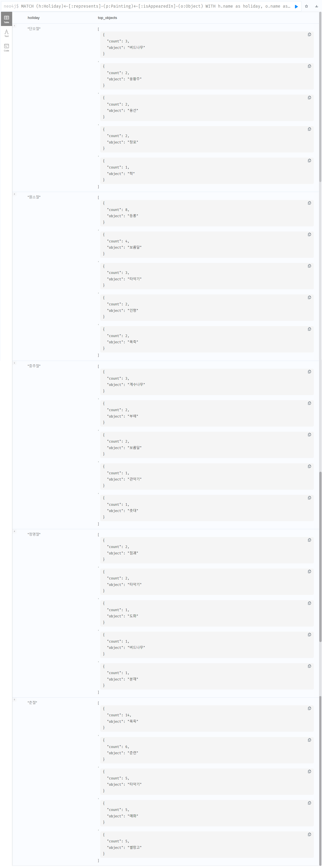Copy the 점괘 object entry

coord(309,540)
